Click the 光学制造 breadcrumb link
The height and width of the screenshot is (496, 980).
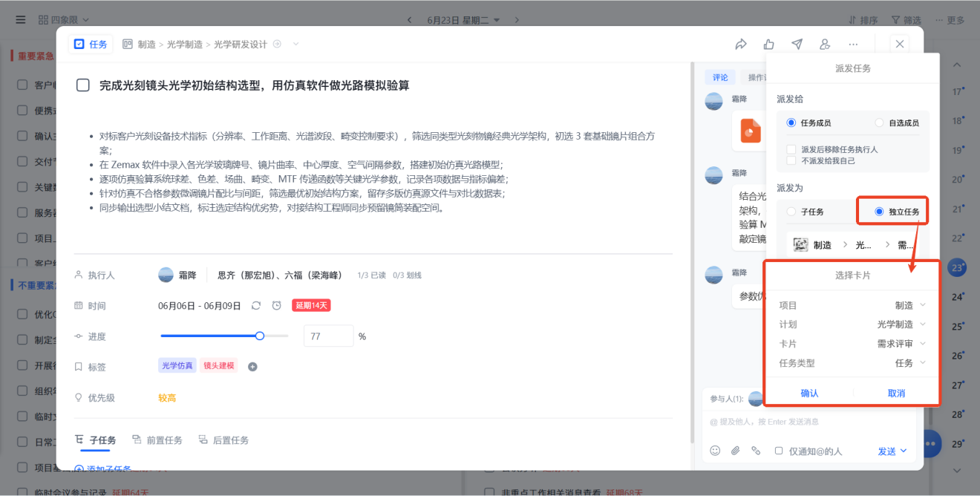(x=185, y=45)
